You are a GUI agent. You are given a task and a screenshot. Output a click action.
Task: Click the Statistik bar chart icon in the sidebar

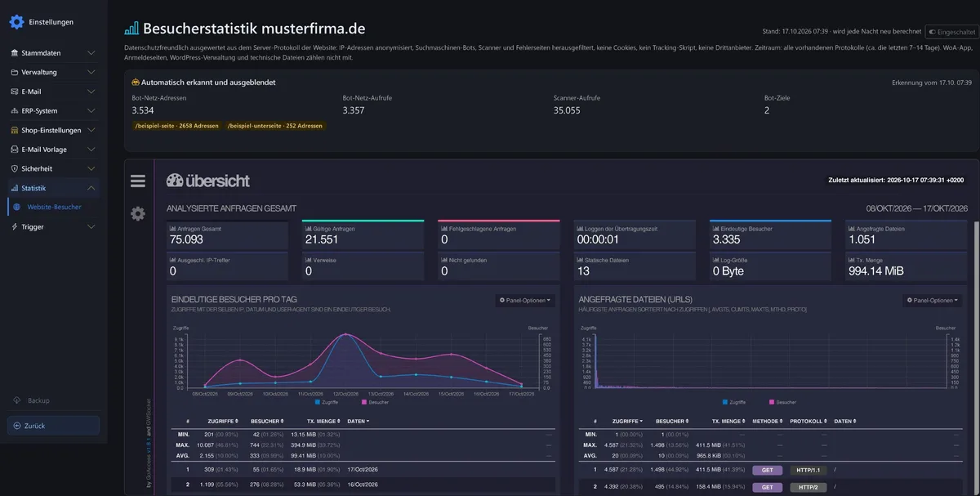click(14, 188)
